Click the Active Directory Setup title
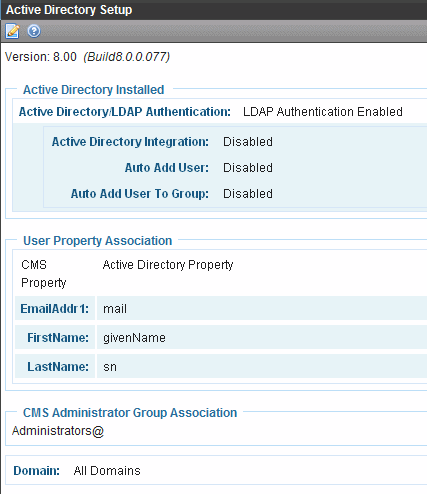Screen dimensions: 427x494 [x=69, y=10]
